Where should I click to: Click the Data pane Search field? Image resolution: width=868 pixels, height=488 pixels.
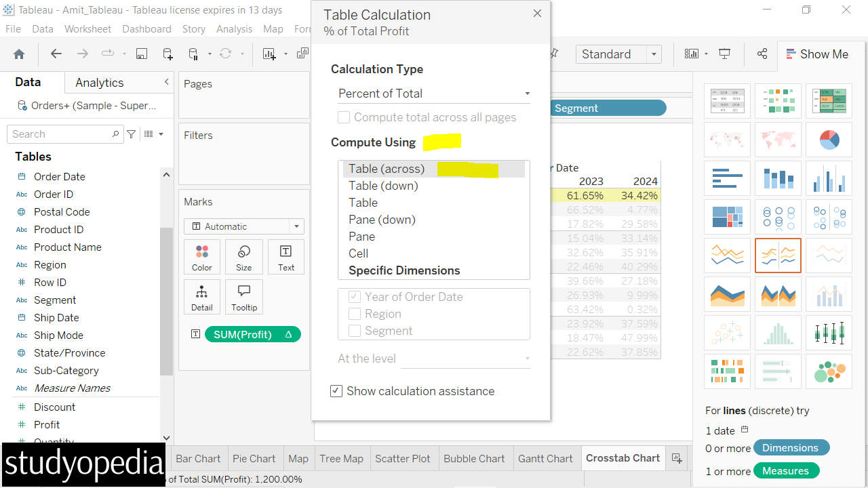65,134
